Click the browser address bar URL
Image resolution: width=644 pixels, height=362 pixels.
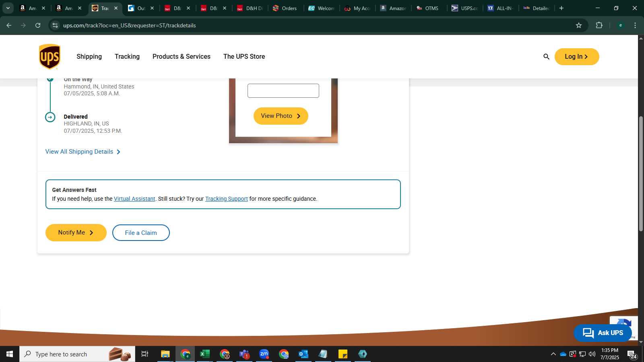pyautogui.click(x=130, y=25)
